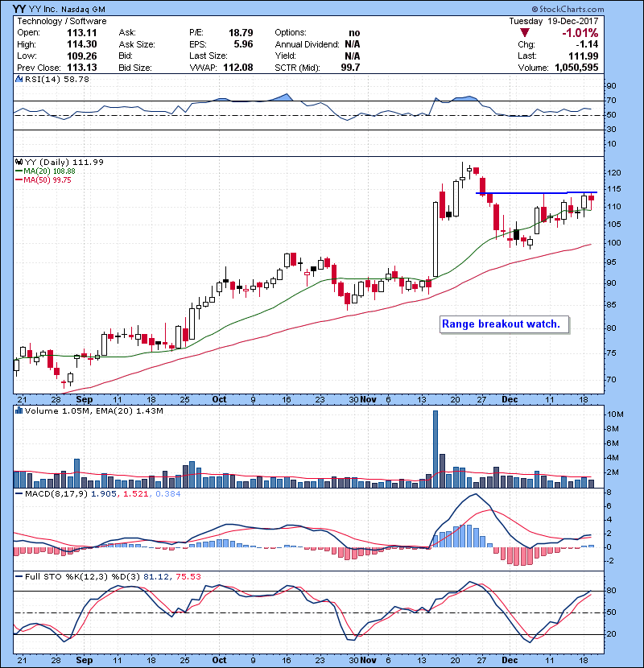The width and height of the screenshot is (644, 668).
Task: Select the Prev Close value 113.13
Action: [82, 68]
